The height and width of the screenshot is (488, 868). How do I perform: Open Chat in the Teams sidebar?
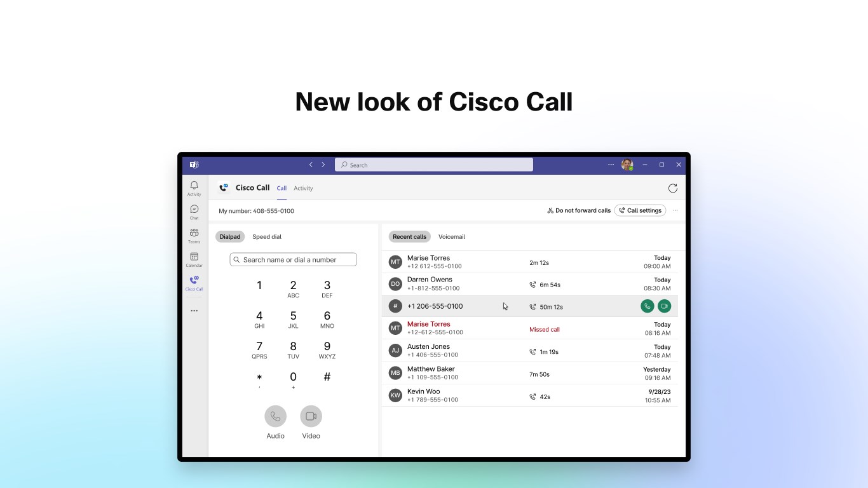[194, 212]
